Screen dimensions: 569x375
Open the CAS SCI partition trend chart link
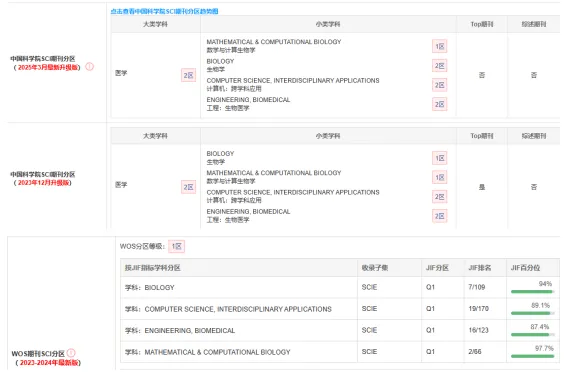[x=164, y=11]
